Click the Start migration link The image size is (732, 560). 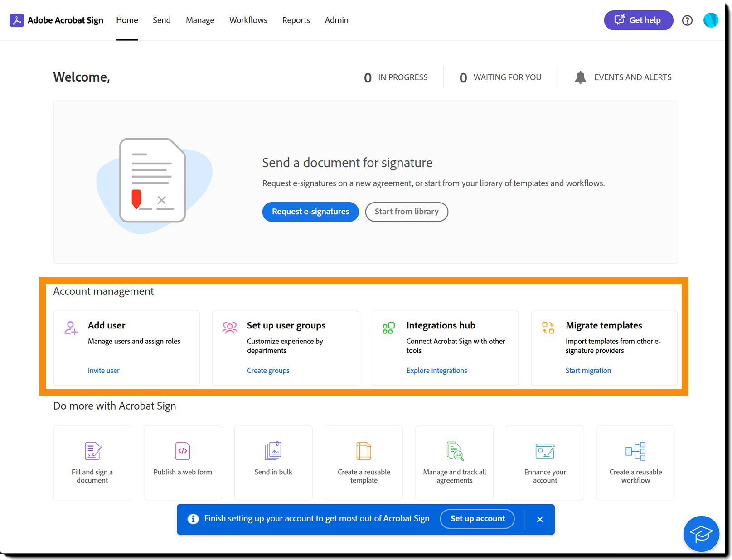point(588,371)
